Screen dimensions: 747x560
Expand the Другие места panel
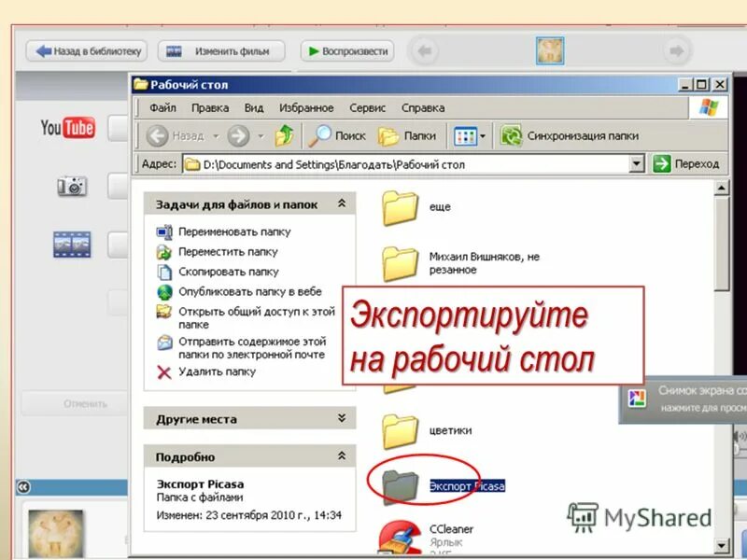[342, 418]
